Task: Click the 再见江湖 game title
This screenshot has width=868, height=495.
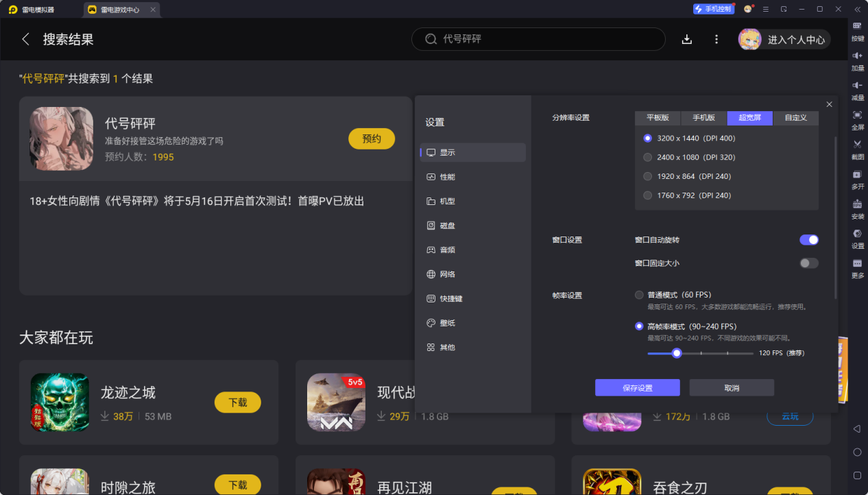Action: 405,487
